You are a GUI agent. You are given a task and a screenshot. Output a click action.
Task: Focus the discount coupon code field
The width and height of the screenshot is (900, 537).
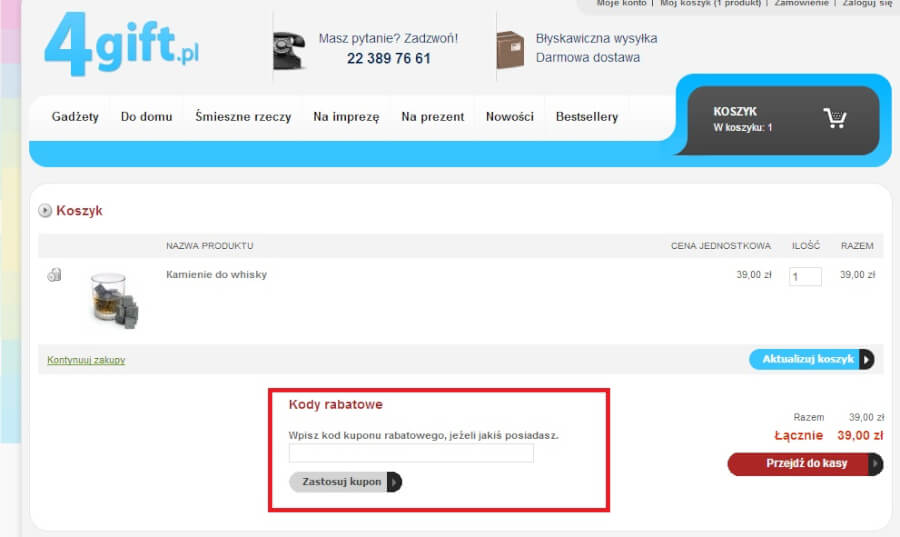(x=411, y=454)
